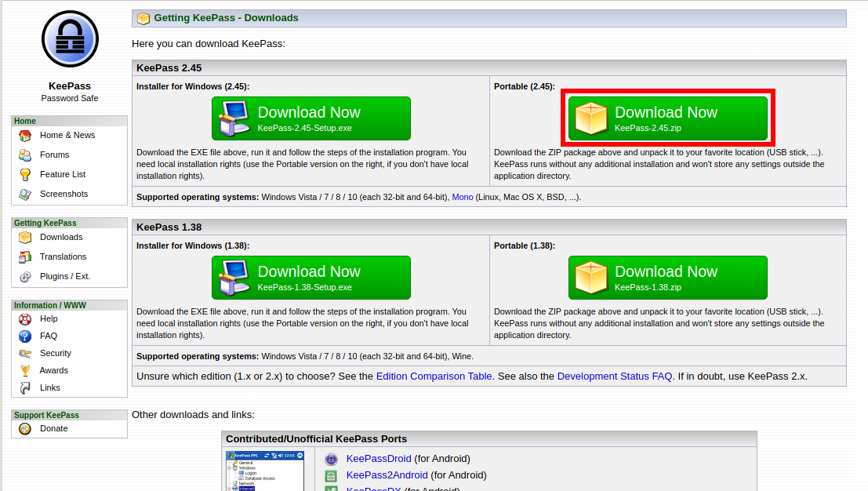
Task: Click the Home & News house icon
Action: click(x=25, y=136)
